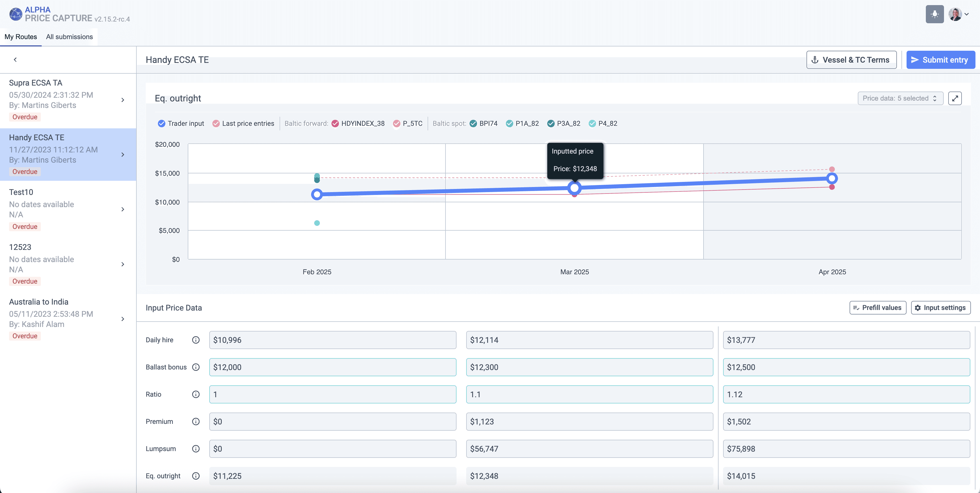Toggle the P3A_82 spot series
Viewport: 980px width, 493px height.
click(550, 124)
